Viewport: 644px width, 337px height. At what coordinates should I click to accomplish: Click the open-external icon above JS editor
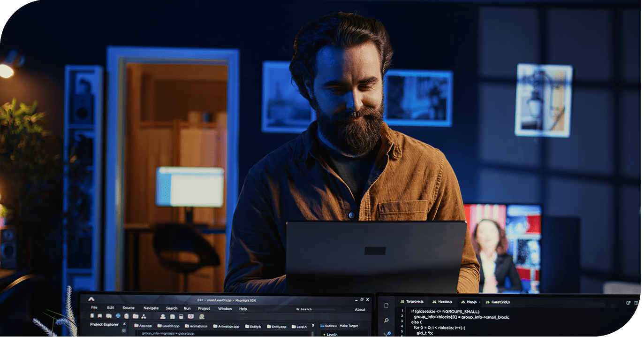pos(628,303)
